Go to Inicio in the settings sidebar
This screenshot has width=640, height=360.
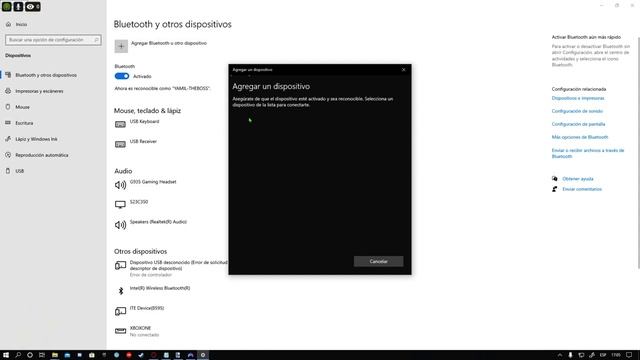pyautogui.click(x=21, y=24)
